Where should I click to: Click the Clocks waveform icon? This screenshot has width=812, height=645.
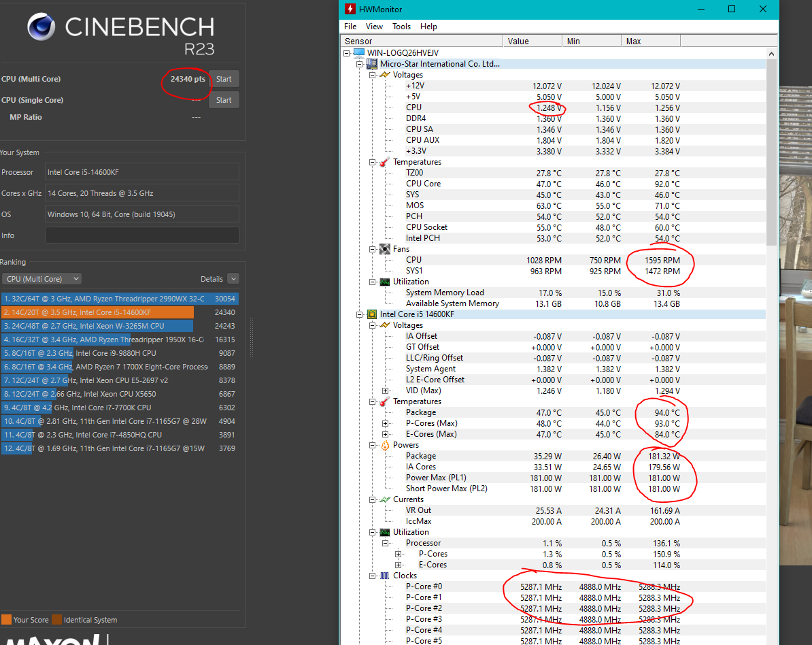pyautogui.click(x=385, y=576)
